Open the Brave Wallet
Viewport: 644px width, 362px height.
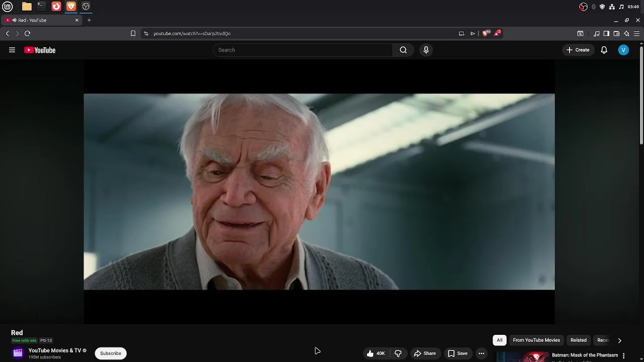point(616,33)
